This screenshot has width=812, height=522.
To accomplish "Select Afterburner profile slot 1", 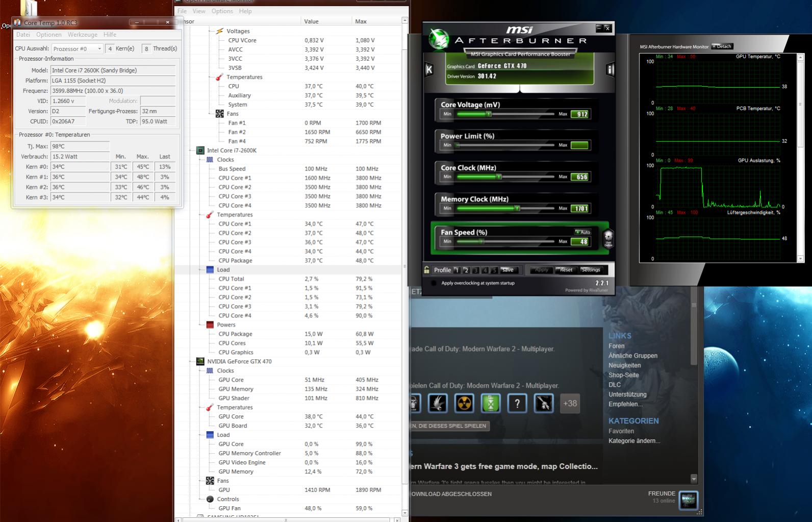I will click(457, 270).
